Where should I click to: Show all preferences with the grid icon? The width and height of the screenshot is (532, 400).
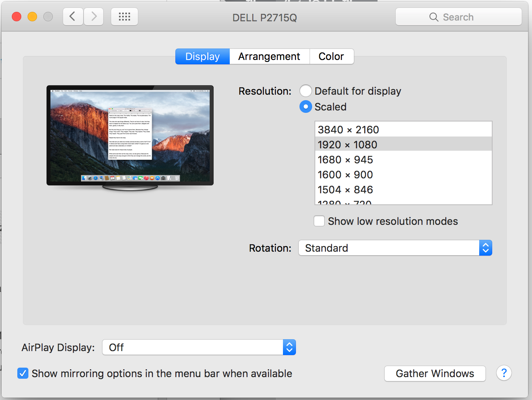(125, 17)
